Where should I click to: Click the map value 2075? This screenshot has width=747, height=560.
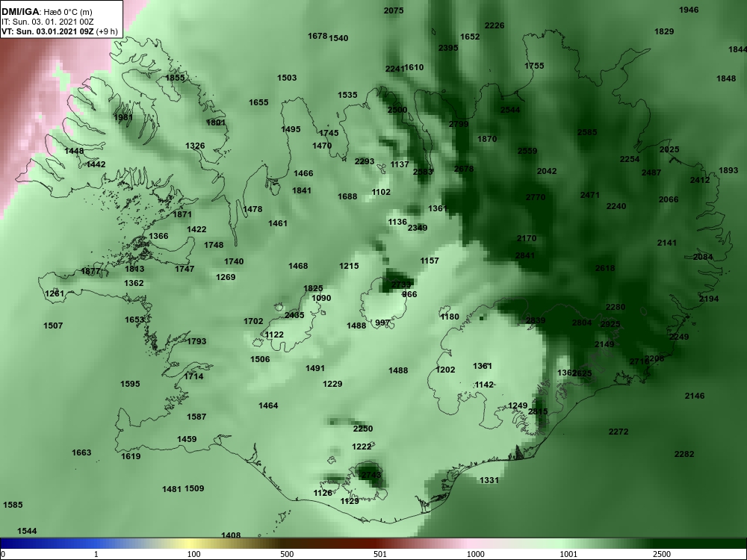[x=394, y=10]
